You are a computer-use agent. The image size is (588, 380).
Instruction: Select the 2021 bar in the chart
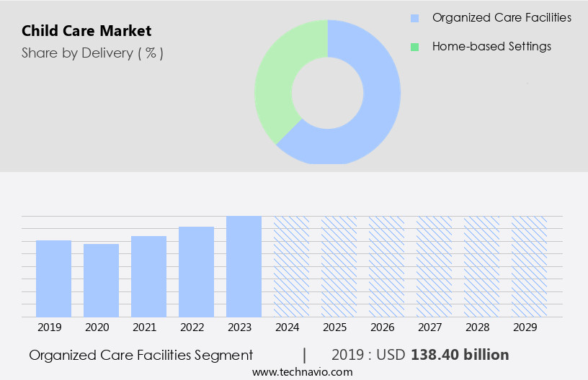pyautogui.click(x=148, y=276)
